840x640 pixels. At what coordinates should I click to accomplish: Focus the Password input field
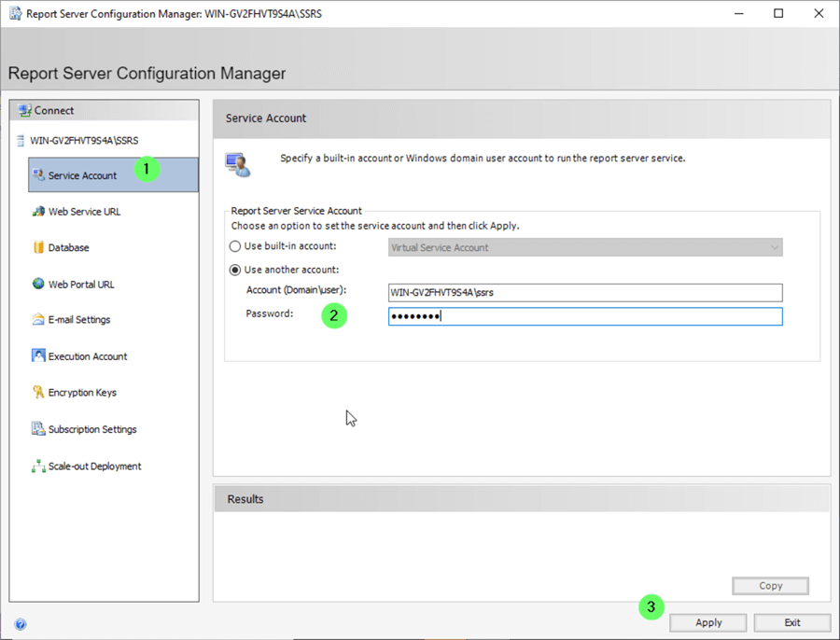click(x=584, y=316)
